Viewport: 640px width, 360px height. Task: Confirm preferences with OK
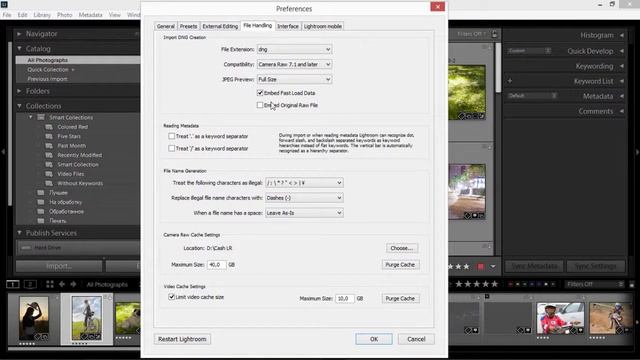click(x=374, y=339)
